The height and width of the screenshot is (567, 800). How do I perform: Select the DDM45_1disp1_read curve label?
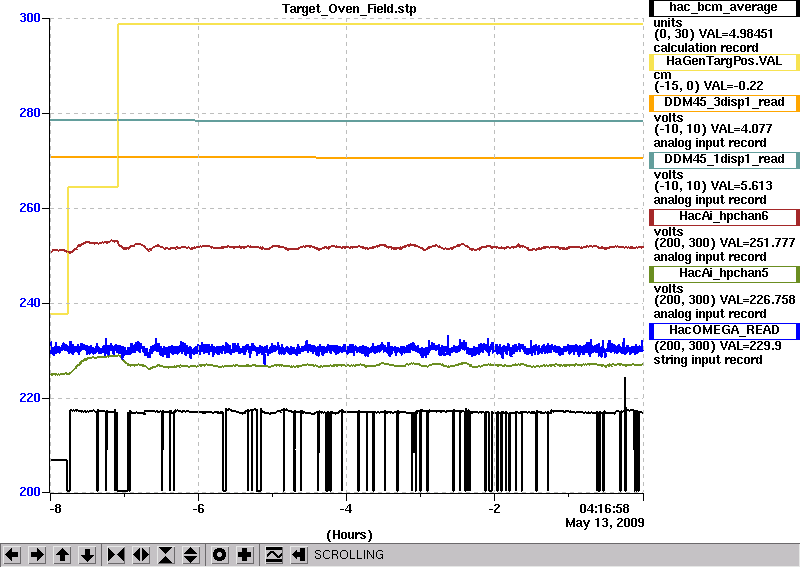click(724, 160)
